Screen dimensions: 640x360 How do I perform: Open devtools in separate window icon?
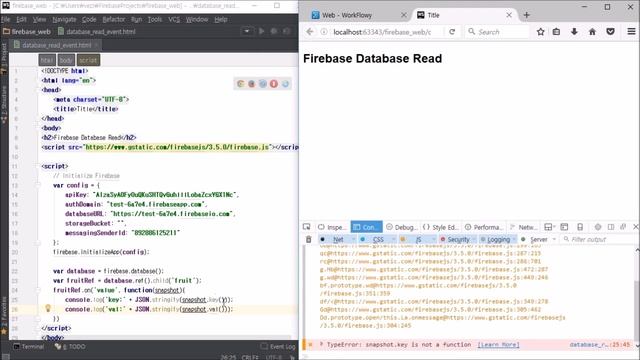pos(623,227)
